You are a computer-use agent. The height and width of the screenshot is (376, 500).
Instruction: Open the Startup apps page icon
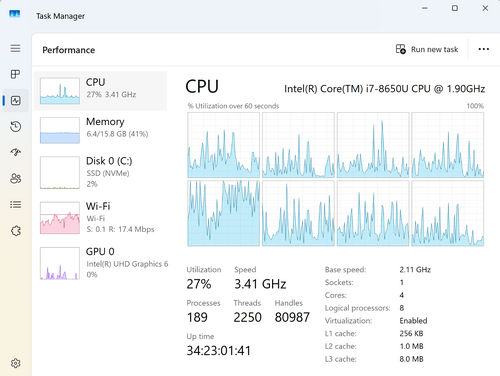15,152
